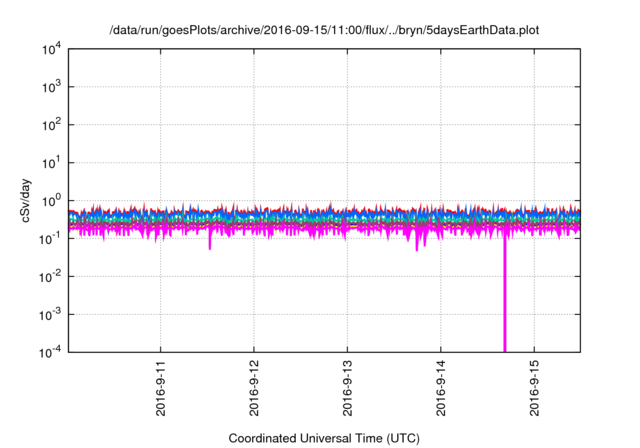Click the 10^1 y-axis tick label

(51, 162)
